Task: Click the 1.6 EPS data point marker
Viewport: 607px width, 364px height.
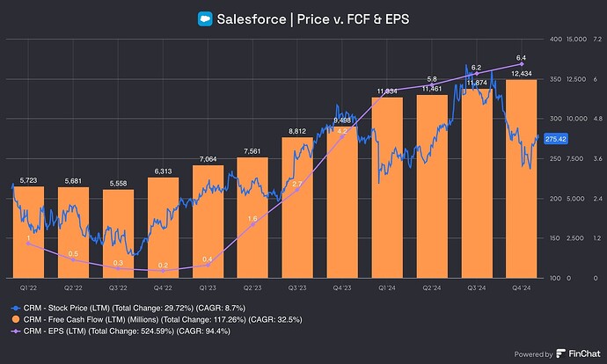Action: point(253,224)
